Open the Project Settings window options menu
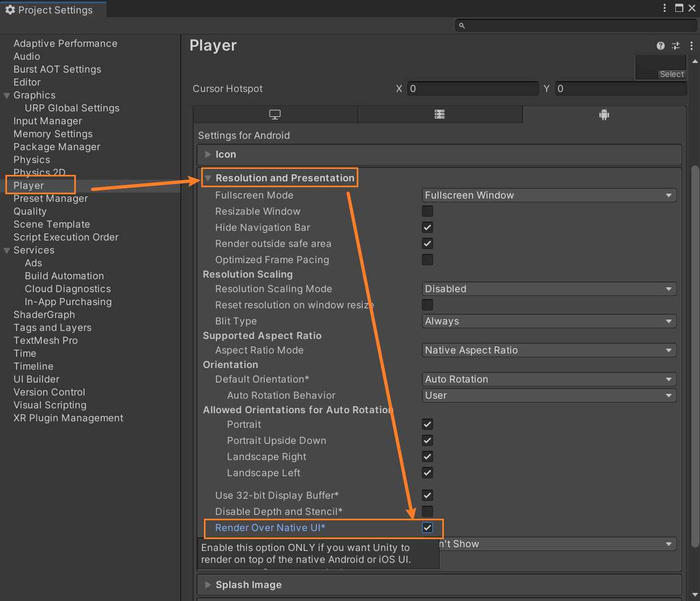The width and height of the screenshot is (700, 601). coord(664,8)
